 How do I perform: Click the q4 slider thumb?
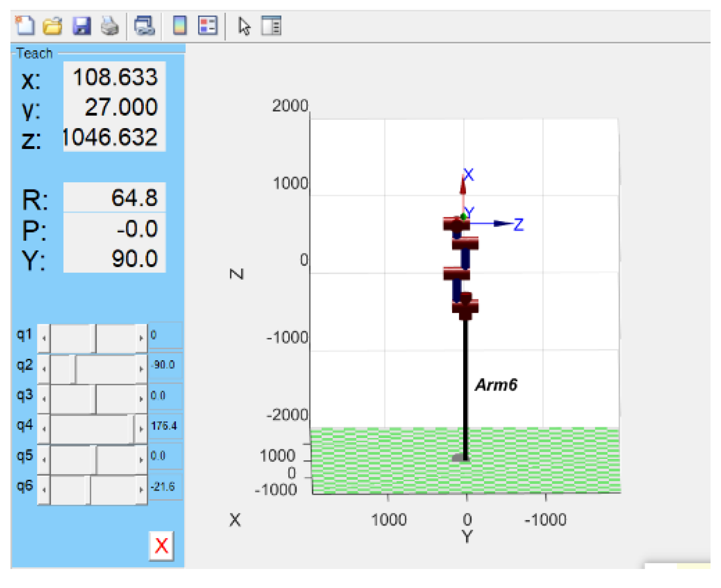(134, 429)
